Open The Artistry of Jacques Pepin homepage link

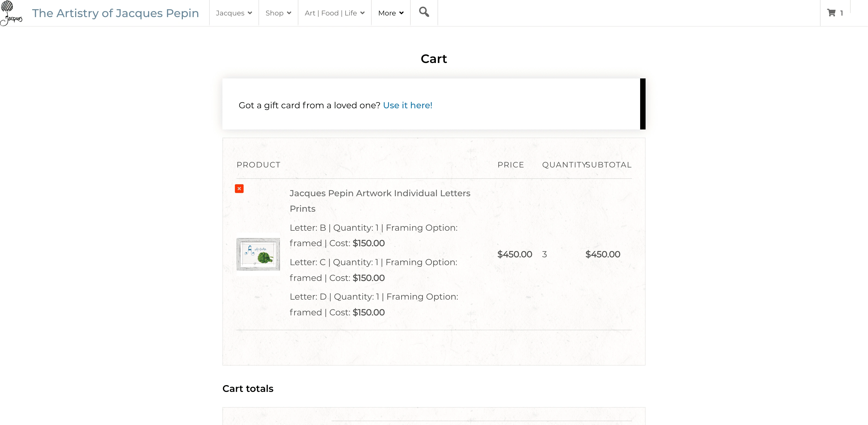(115, 13)
